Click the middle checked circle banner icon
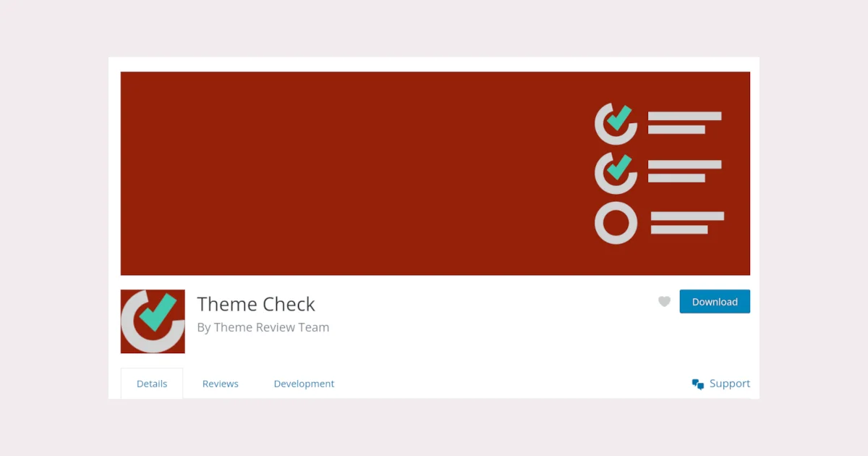This screenshot has width=868, height=456. pos(616,172)
